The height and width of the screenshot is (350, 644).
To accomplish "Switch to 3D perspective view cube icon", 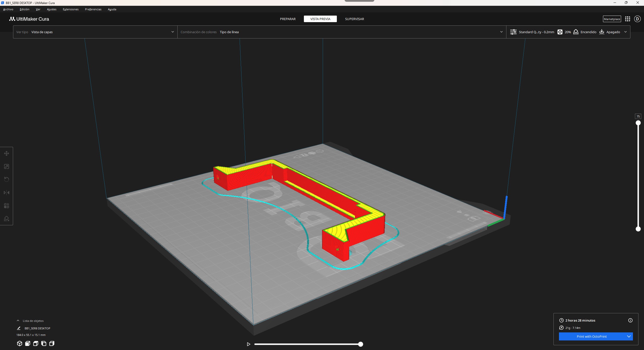I will 20,343.
